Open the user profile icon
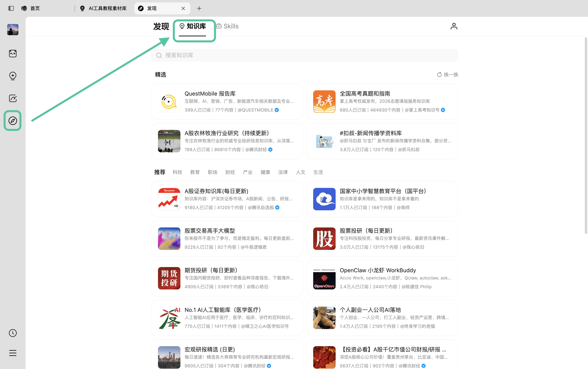Viewport: 588px width, 369px height. tap(454, 26)
